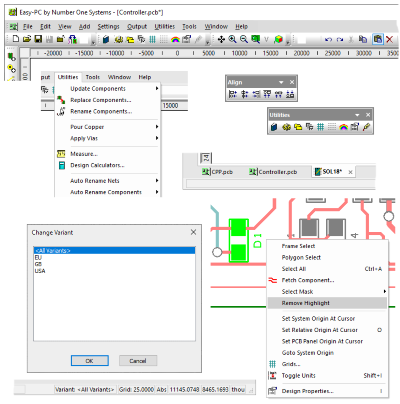Switch to the Controller.pcb tab
This screenshot has height=404, width=400.
[x=273, y=172]
